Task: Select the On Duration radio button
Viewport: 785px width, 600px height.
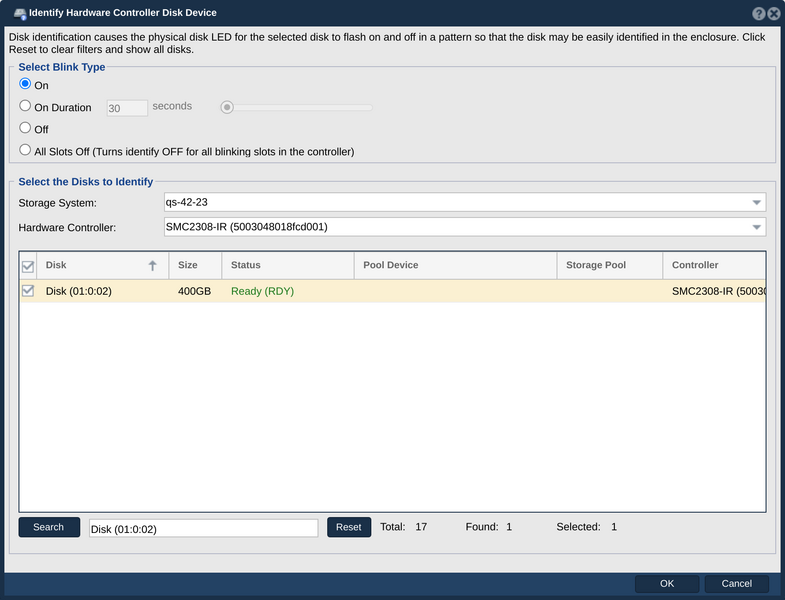Action: pyautogui.click(x=25, y=106)
